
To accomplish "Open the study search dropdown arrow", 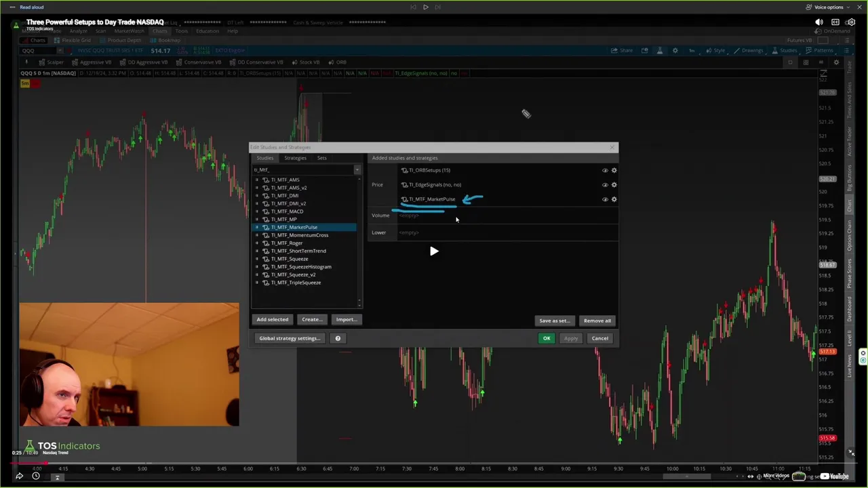I will (357, 169).
